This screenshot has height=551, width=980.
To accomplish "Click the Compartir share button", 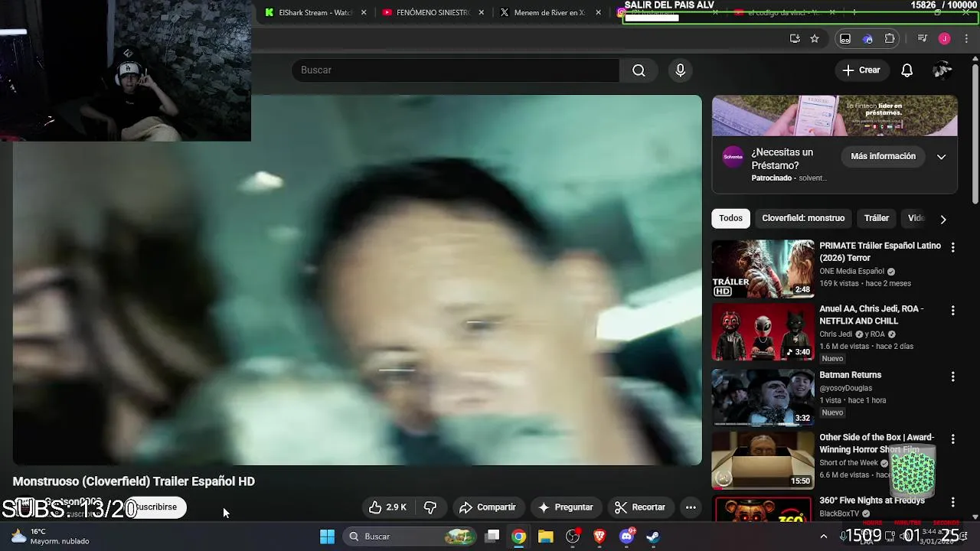I will tap(488, 507).
